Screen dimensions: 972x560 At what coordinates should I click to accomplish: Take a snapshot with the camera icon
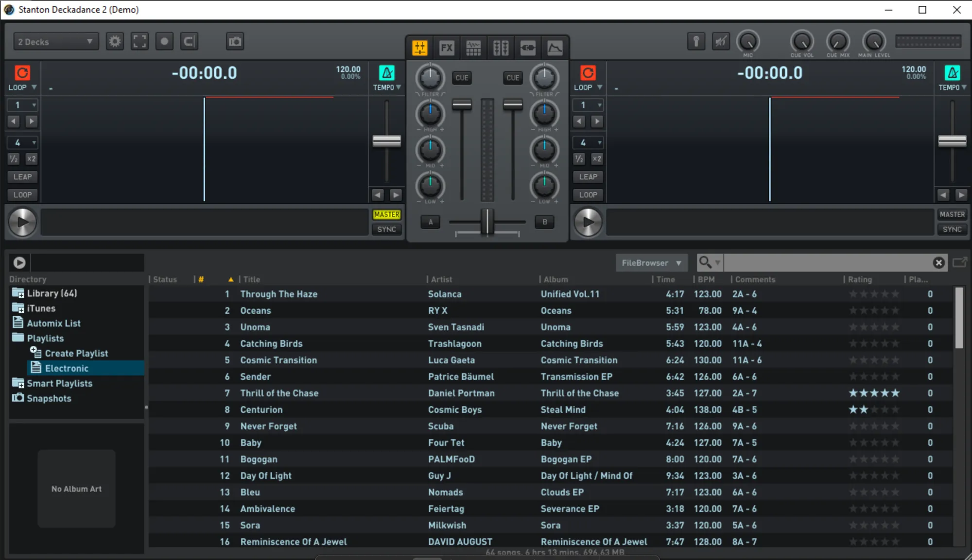pos(235,42)
